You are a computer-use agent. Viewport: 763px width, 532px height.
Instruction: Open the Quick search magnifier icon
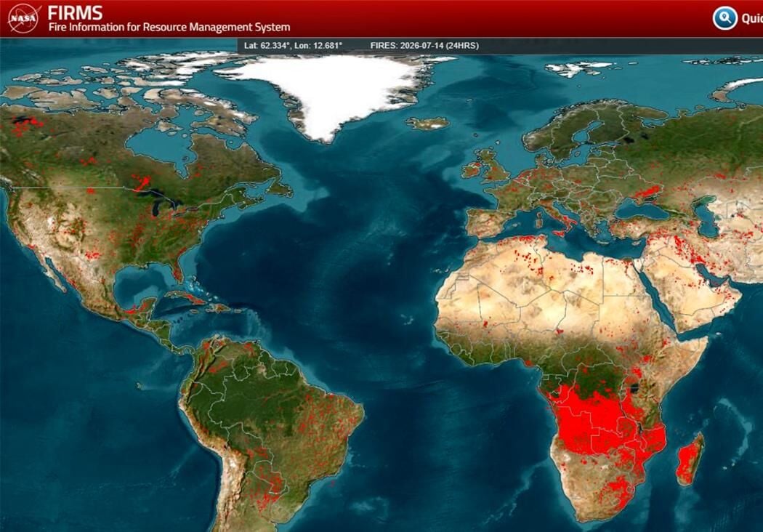click(725, 18)
